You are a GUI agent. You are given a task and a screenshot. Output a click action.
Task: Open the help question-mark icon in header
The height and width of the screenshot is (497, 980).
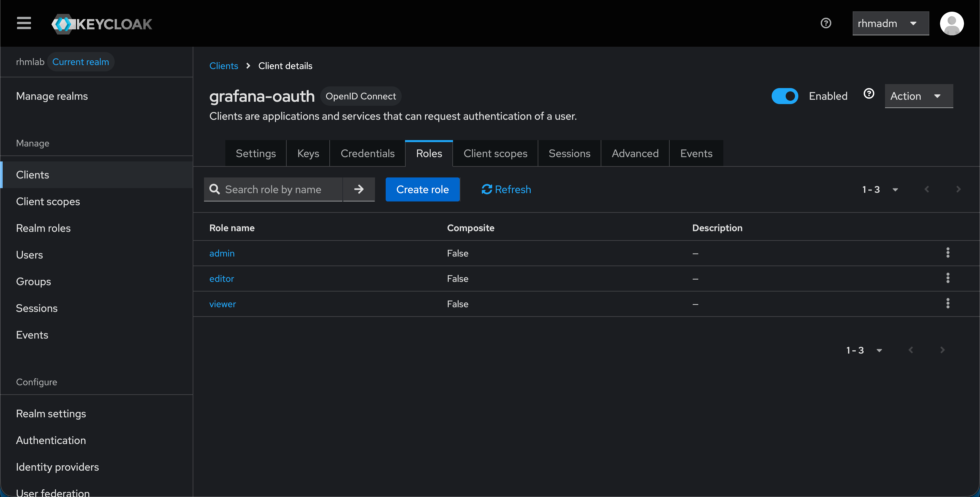point(826,23)
